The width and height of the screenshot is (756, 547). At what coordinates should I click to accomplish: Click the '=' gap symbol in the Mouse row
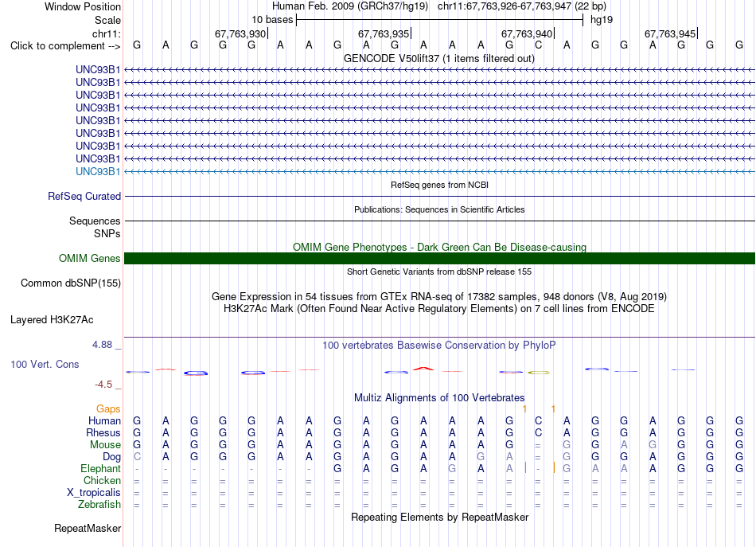point(538,445)
